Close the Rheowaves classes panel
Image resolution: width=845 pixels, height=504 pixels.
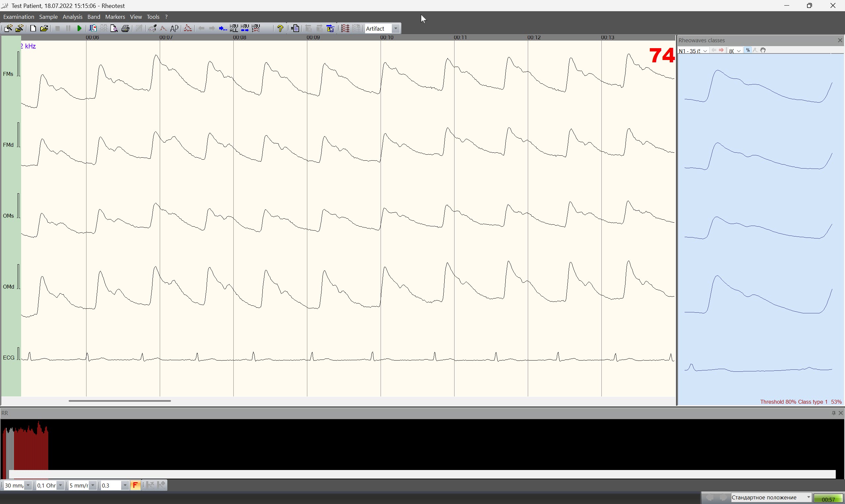(840, 41)
